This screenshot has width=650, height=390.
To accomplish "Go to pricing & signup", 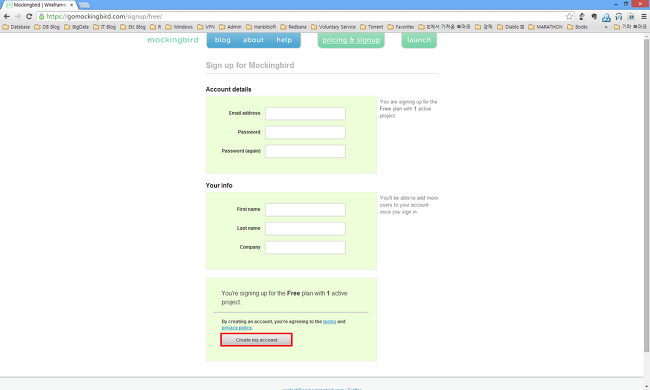I will pos(351,40).
